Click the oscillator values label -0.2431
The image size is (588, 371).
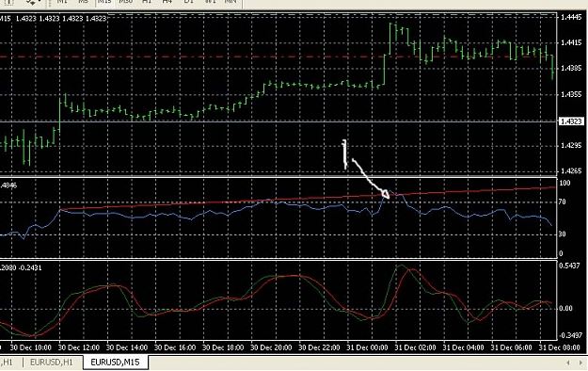point(30,267)
